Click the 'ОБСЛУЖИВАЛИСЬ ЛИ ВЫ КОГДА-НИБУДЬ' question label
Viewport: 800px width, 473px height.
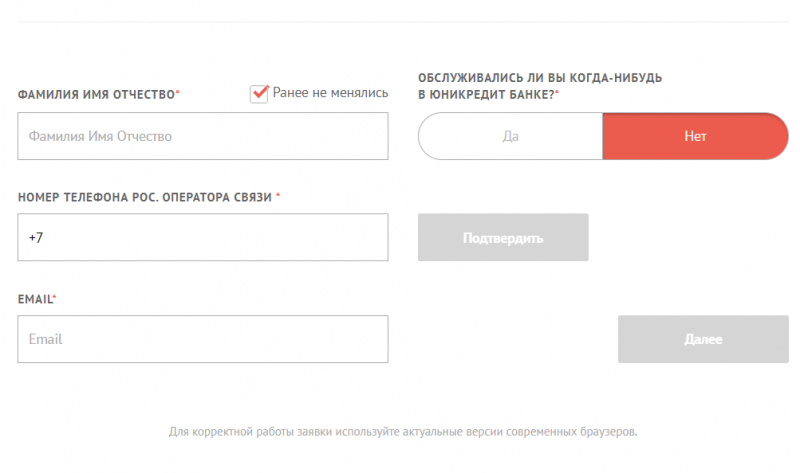(x=540, y=78)
